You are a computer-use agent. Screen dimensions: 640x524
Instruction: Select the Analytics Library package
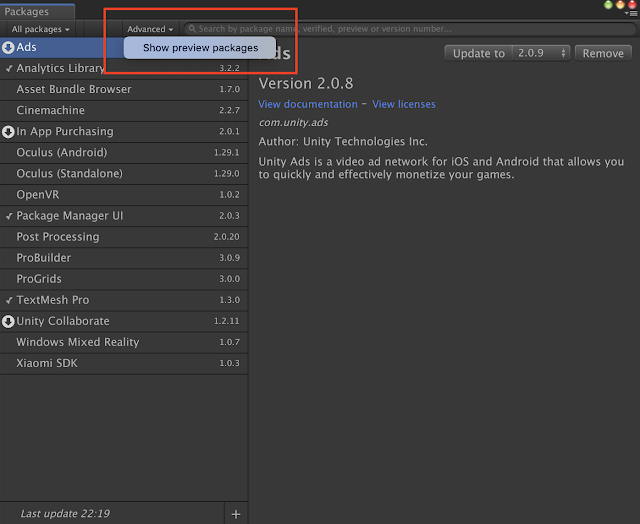click(x=124, y=69)
